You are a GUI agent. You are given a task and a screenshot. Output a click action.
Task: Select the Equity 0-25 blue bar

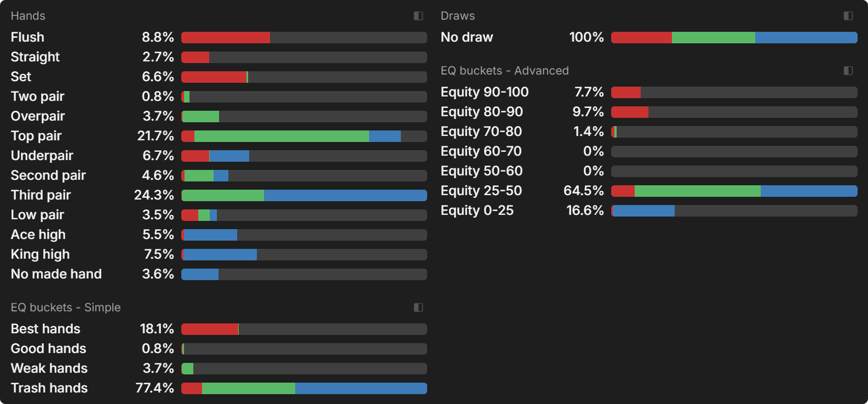tap(643, 210)
